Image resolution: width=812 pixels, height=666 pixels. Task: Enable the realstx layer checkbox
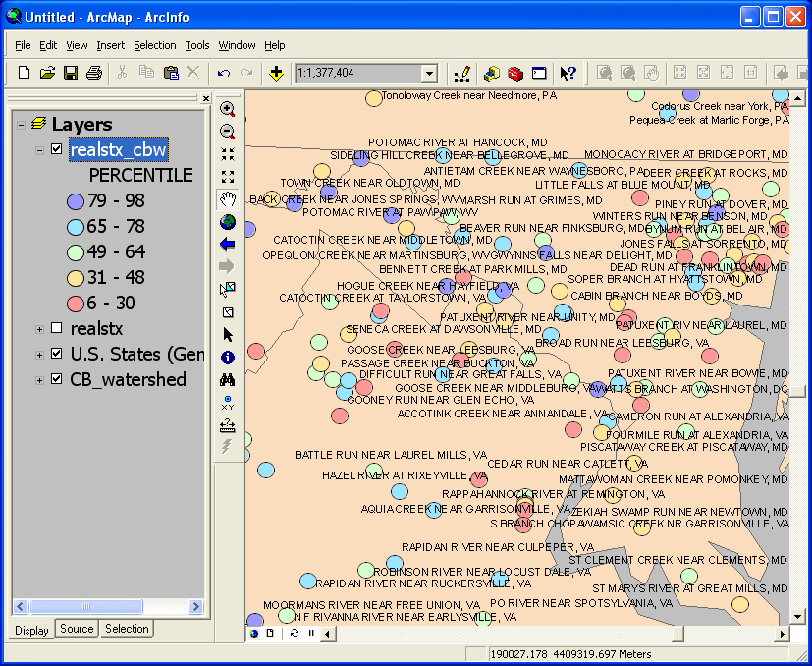tap(56, 328)
